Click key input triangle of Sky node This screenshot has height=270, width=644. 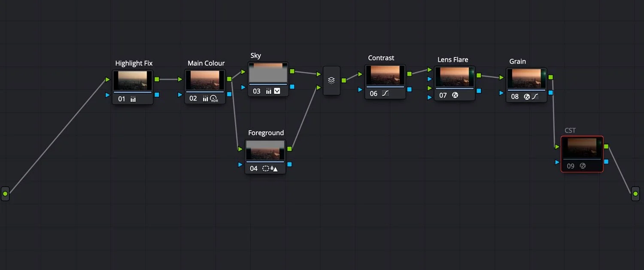click(243, 87)
